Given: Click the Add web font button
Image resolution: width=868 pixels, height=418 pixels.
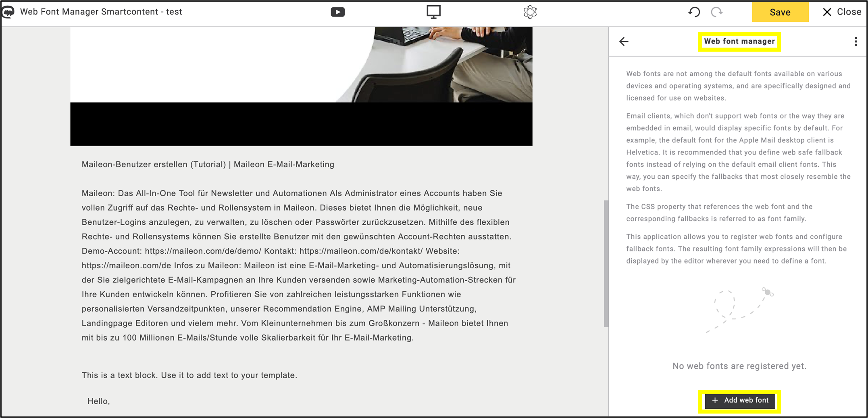Looking at the screenshot, I should [740, 400].
